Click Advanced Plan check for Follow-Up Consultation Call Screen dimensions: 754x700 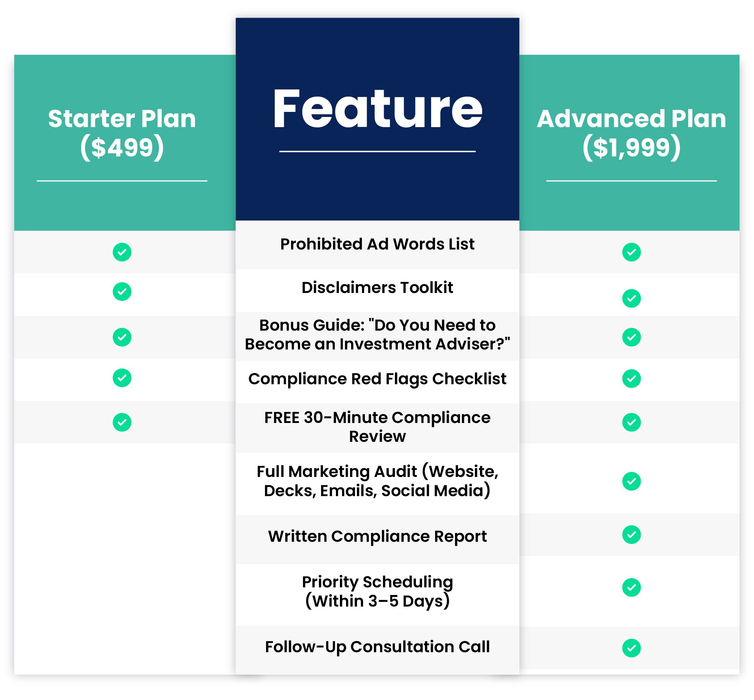[631, 648]
